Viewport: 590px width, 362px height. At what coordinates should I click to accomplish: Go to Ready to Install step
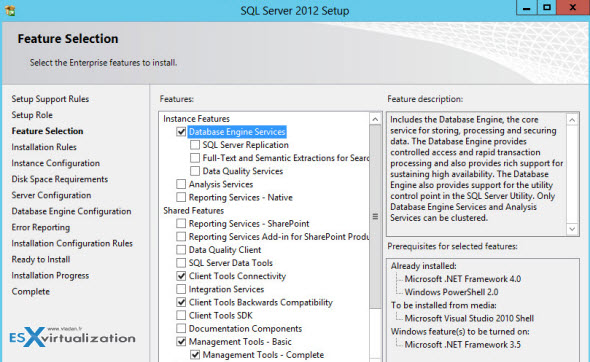(x=41, y=260)
